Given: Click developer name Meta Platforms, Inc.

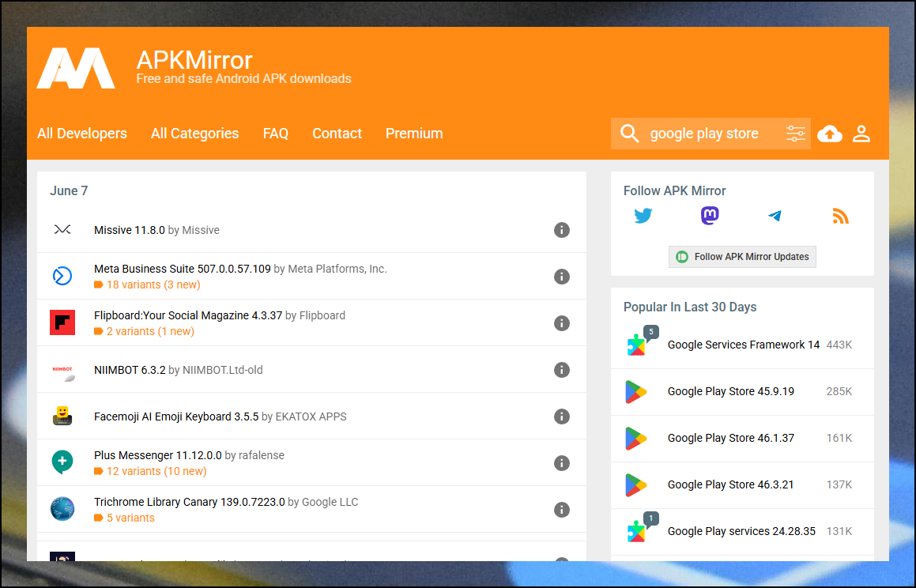Looking at the screenshot, I should [x=337, y=269].
